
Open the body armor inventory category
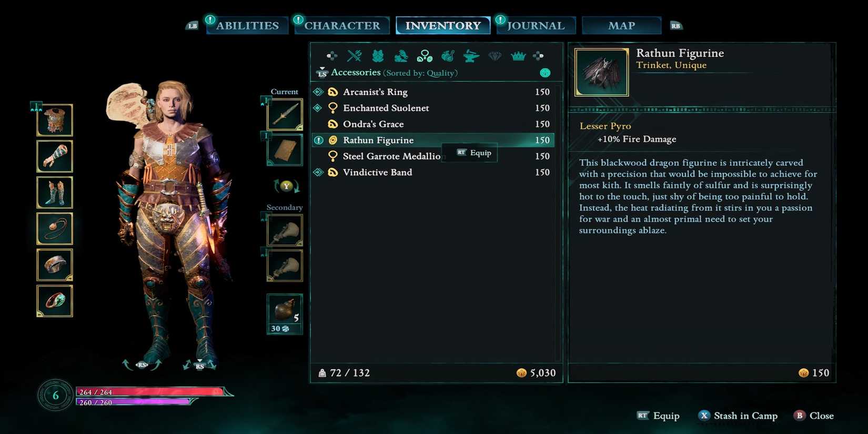point(378,55)
